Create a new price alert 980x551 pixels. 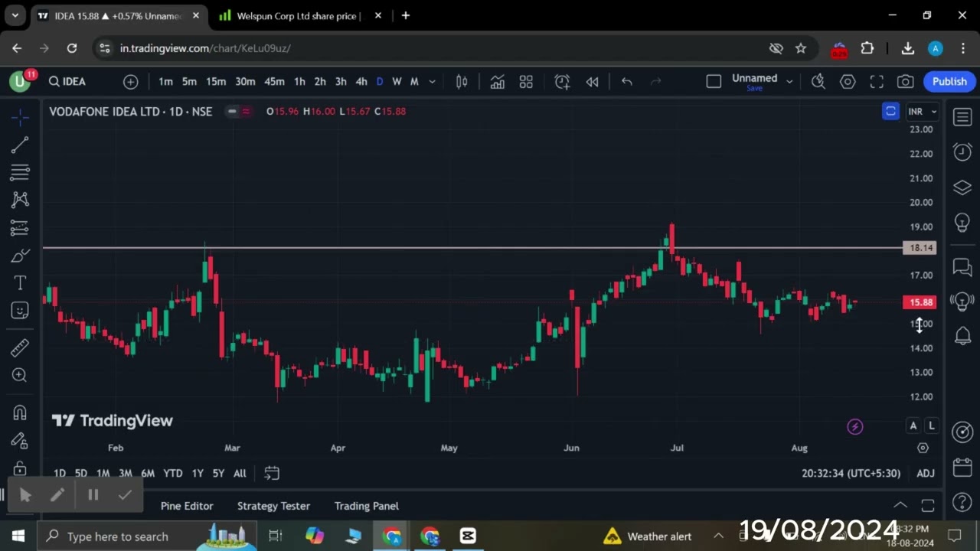[x=562, y=81]
